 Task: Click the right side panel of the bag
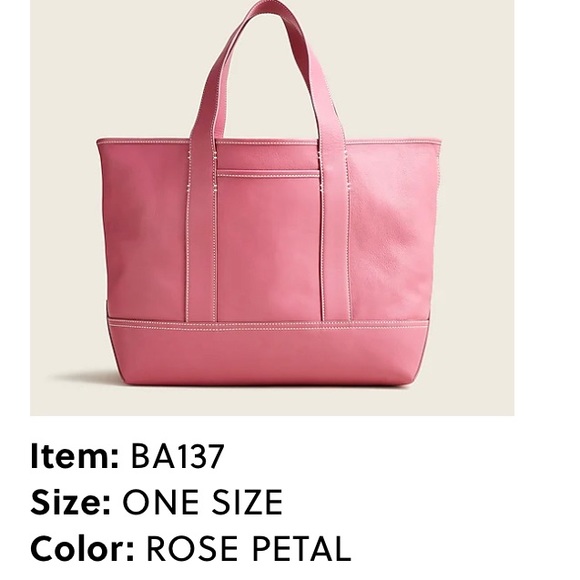coord(394,229)
